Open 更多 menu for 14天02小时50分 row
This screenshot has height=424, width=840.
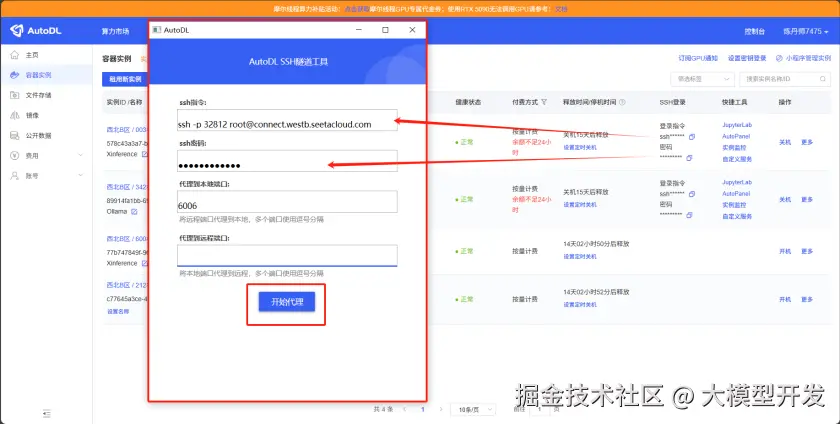(x=807, y=251)
